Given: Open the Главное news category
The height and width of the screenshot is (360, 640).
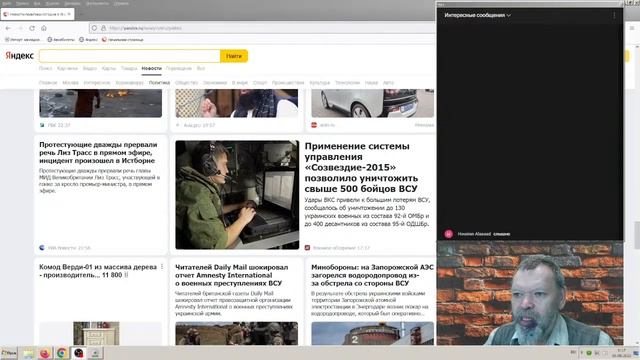Looking at the screenshot, I should click(48, 83).
